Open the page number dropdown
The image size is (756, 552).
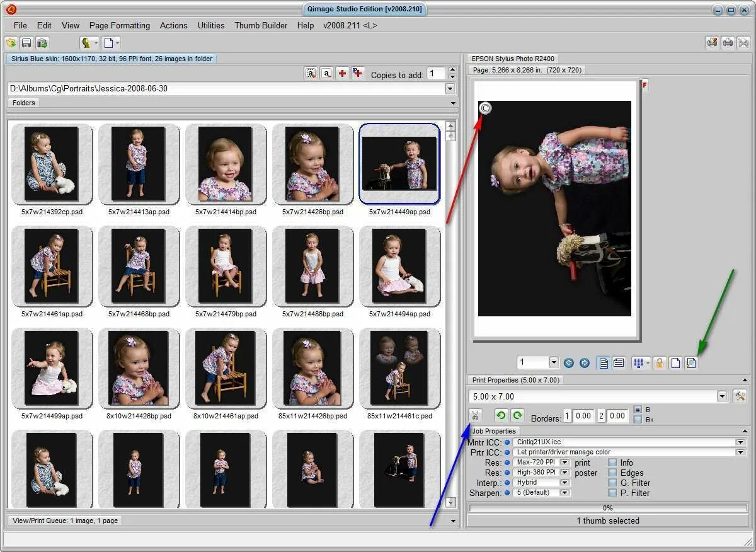point(554,362)
